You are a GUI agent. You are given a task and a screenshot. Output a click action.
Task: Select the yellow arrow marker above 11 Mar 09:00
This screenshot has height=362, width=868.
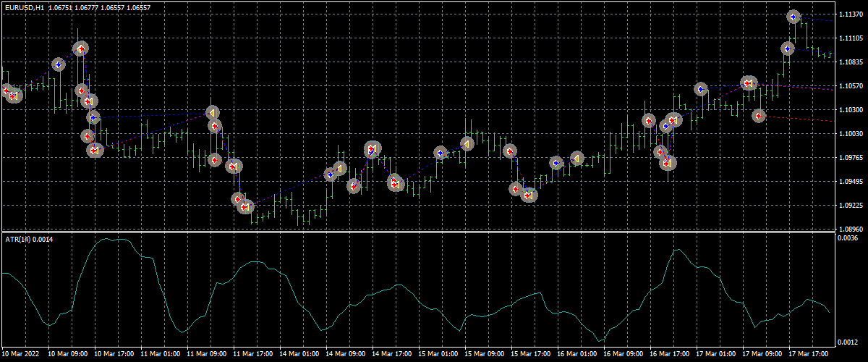click(212, 113)
